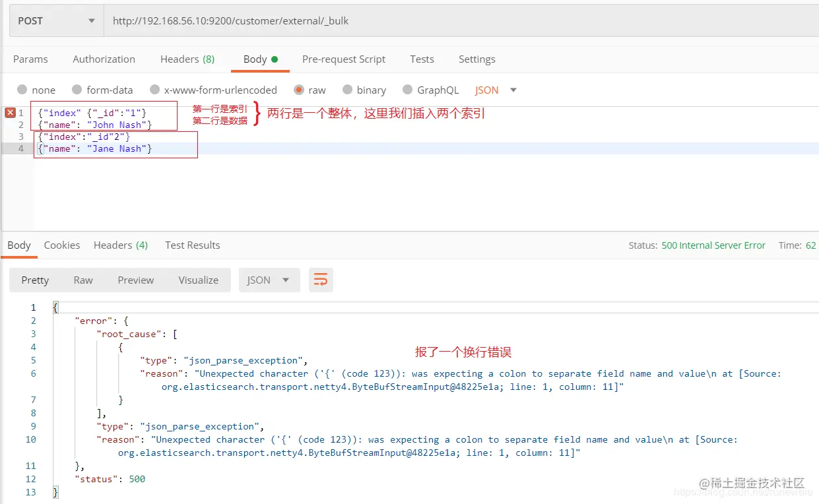Switch response view to Preview
The height and width of the screenshot is (504, 819).
point(136,280)
